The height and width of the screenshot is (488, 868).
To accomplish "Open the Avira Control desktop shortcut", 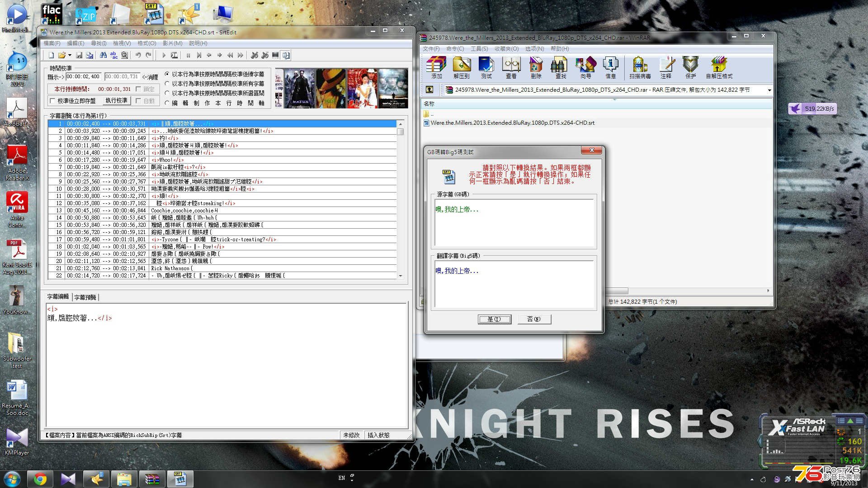I will click(x=17, y=209).
